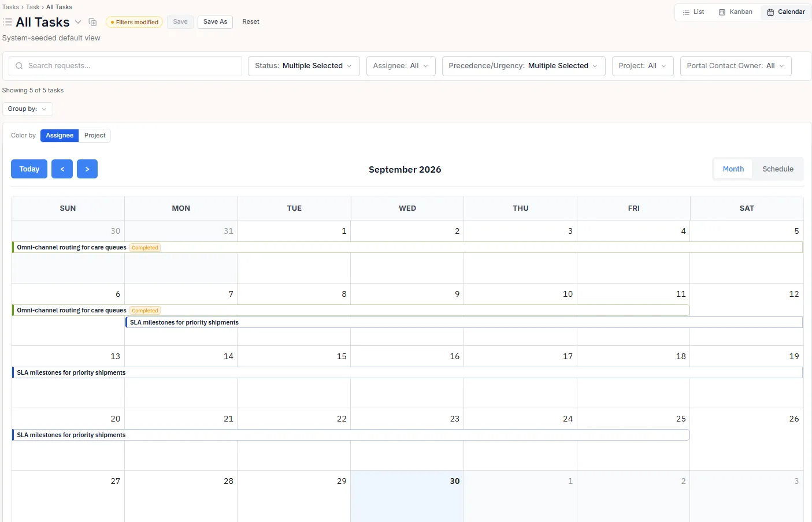Click Completed badge in first week row

[x=145, y=248]
